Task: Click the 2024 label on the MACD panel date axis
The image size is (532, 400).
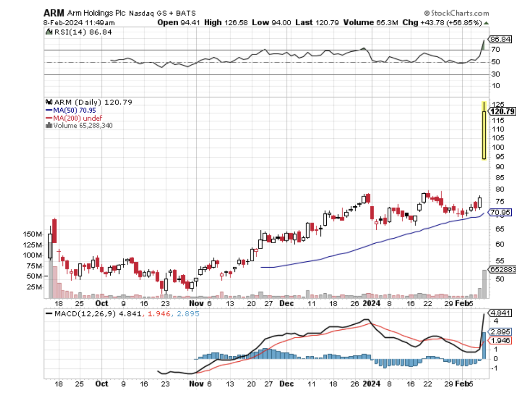Action: click(371, 384)
